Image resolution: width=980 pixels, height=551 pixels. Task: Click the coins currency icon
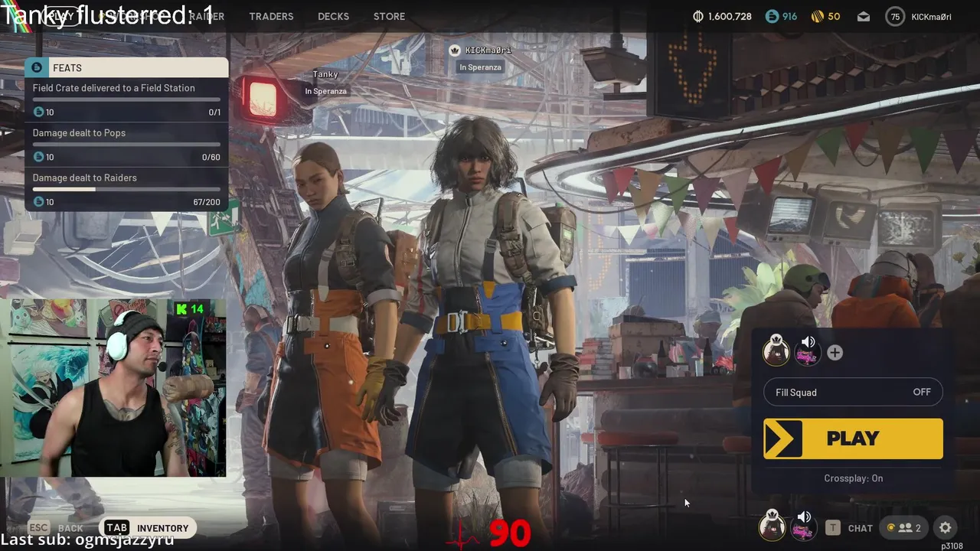[x=697, y=16]
